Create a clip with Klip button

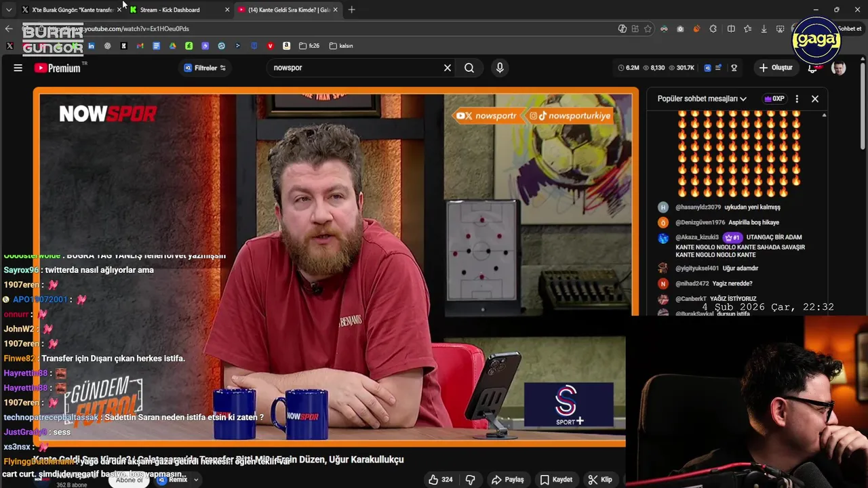pyautogui.click(x=599, y=479)
